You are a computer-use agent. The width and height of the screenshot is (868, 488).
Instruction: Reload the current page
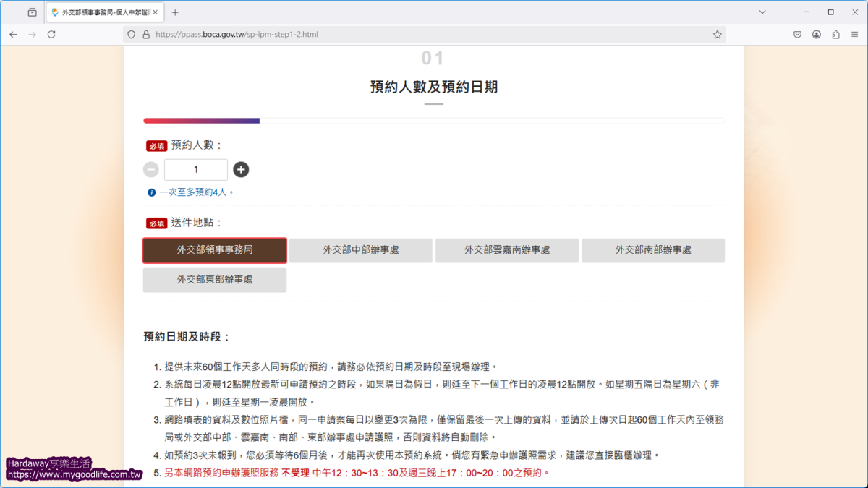pos(51,34)
